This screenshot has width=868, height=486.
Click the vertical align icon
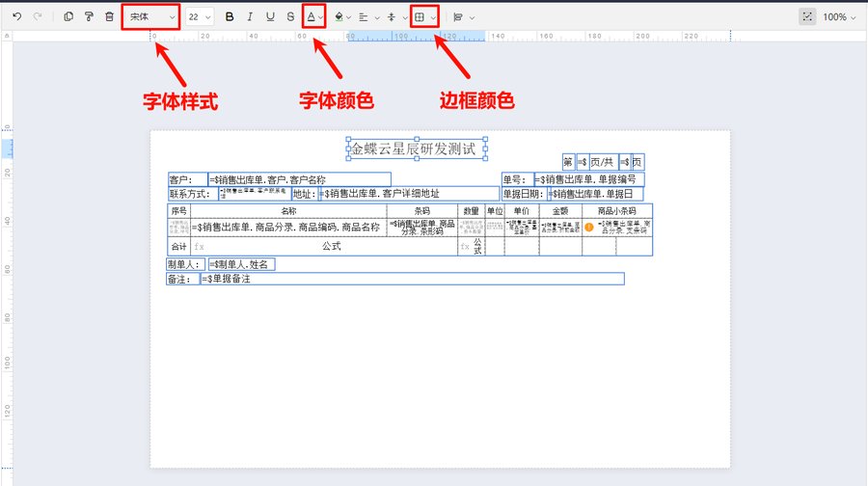pyautogui.click(x=392, y=17)
